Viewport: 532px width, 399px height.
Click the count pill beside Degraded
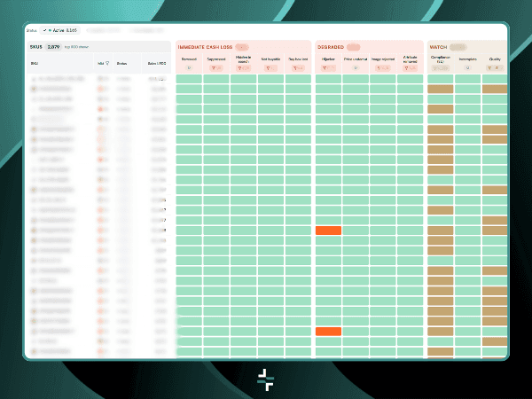pos(353,47)
